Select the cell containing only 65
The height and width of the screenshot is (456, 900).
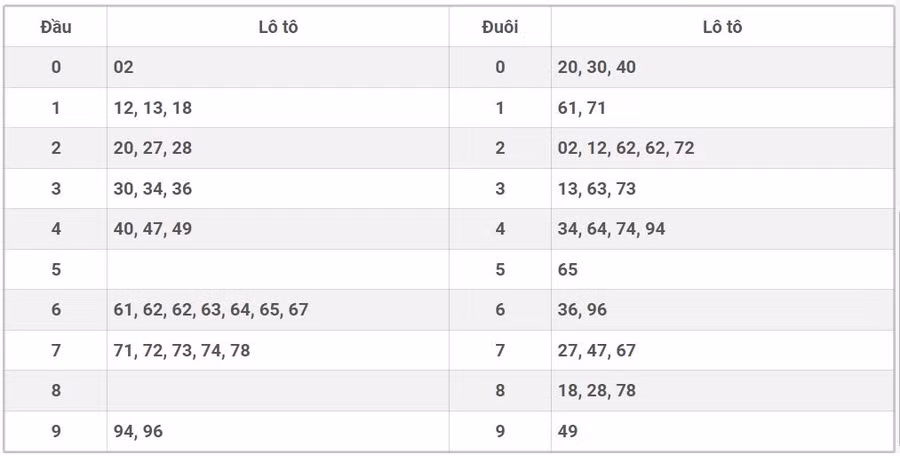568,269
